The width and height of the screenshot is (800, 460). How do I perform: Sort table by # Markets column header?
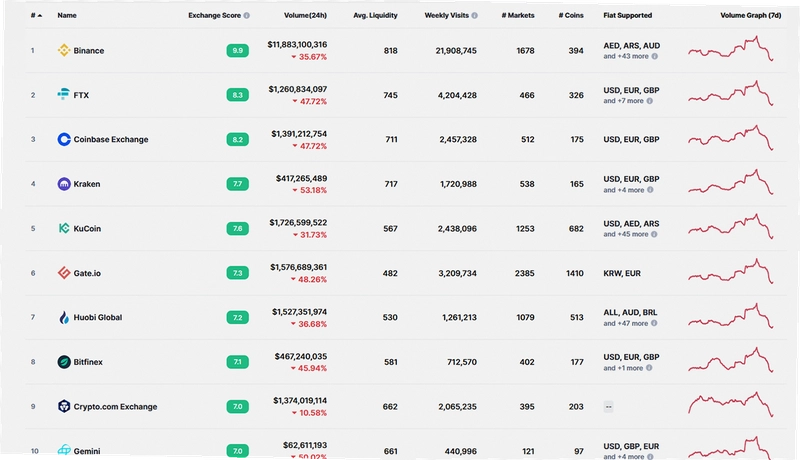click(518, 15)
